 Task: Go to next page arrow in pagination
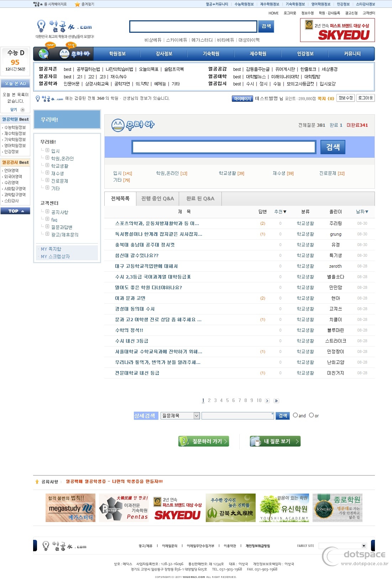point(267,401)
